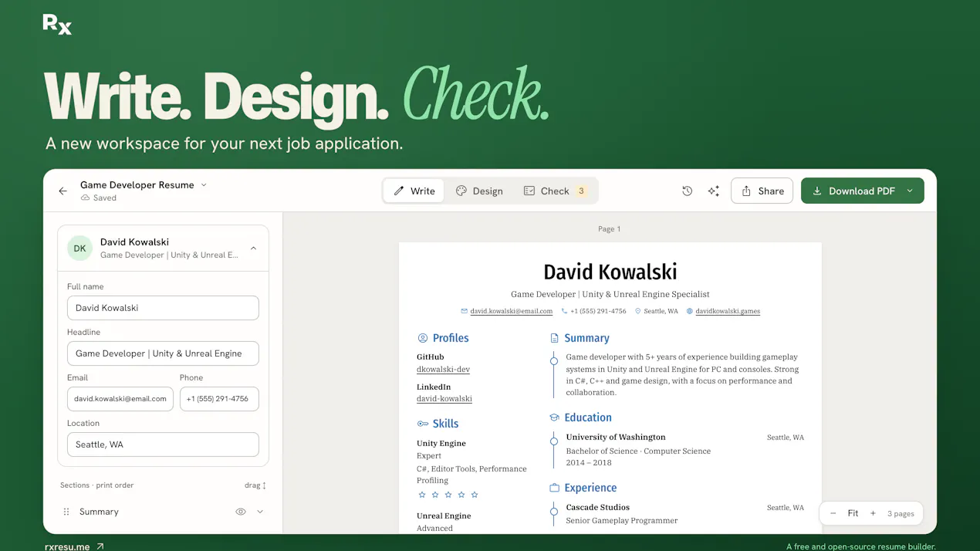The width and height of the screenshot is (980, 551).
Task: Click the Saved cloud status icon
Action: [85, 198]
